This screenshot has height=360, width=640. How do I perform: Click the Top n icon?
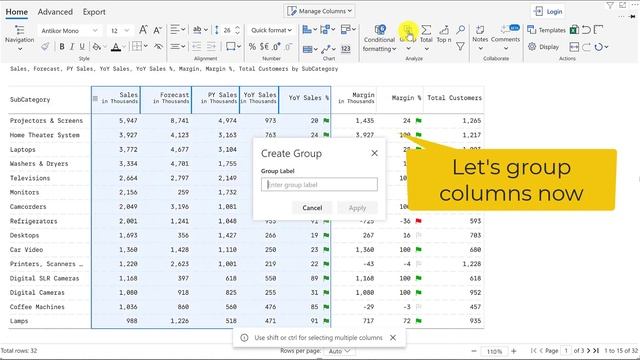[444, 33]
